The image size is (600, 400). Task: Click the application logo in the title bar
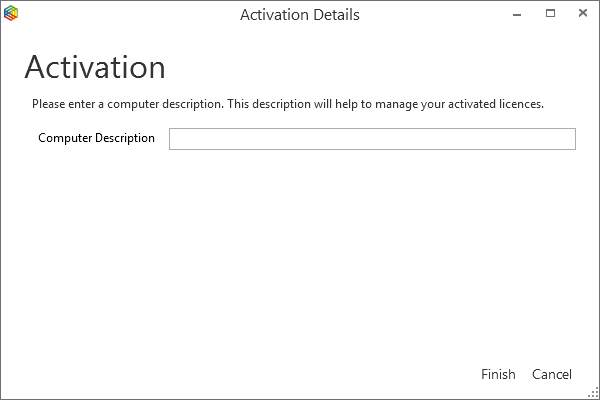coord(11,15)
